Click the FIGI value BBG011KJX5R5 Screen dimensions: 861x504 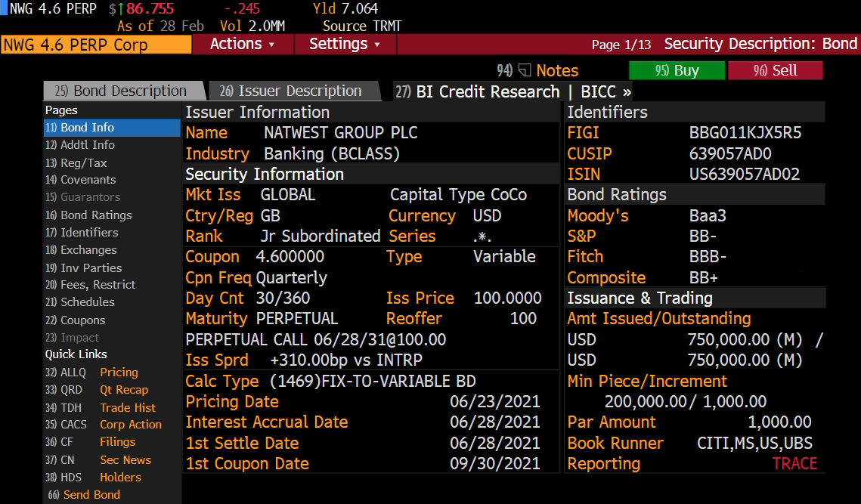coord(745,133)
